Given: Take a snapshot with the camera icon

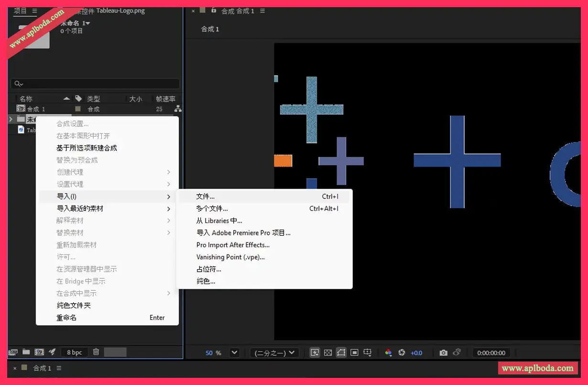Looking at the screenshot, I should click(x=444, y=352).
